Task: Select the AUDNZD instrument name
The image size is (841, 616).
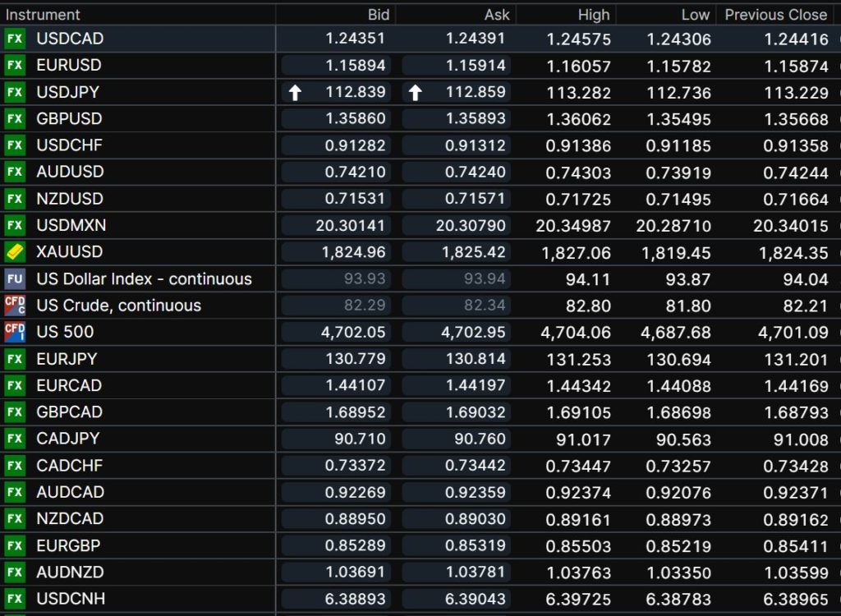Action: point(70,572)
